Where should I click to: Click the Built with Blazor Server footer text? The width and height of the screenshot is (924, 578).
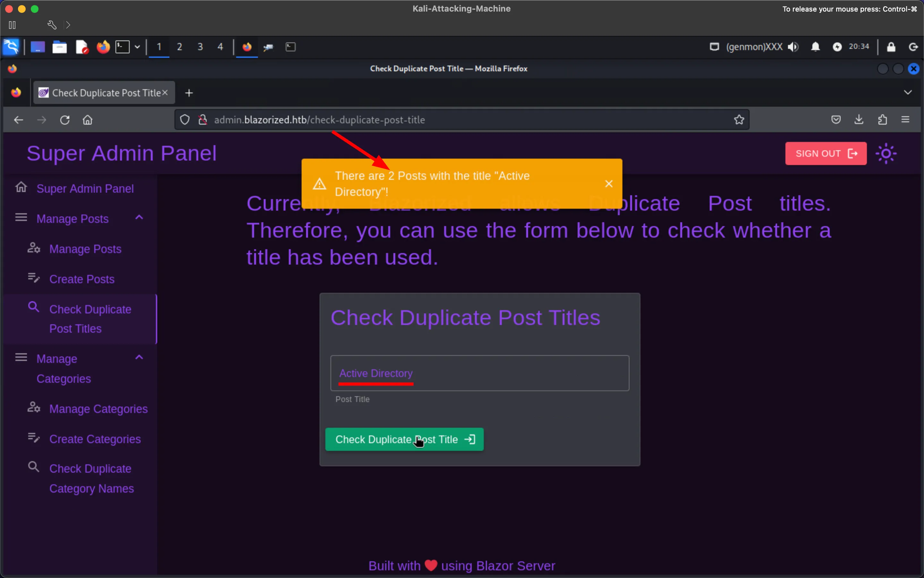point(462,565)
